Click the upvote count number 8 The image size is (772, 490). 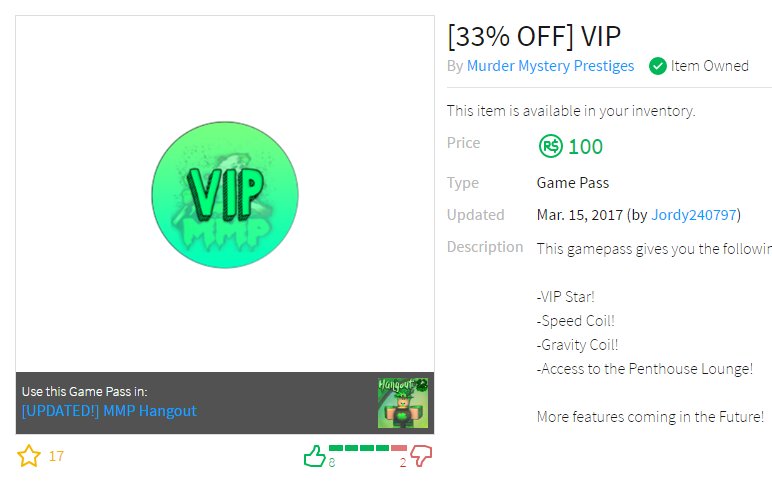(x=332, y=462)
